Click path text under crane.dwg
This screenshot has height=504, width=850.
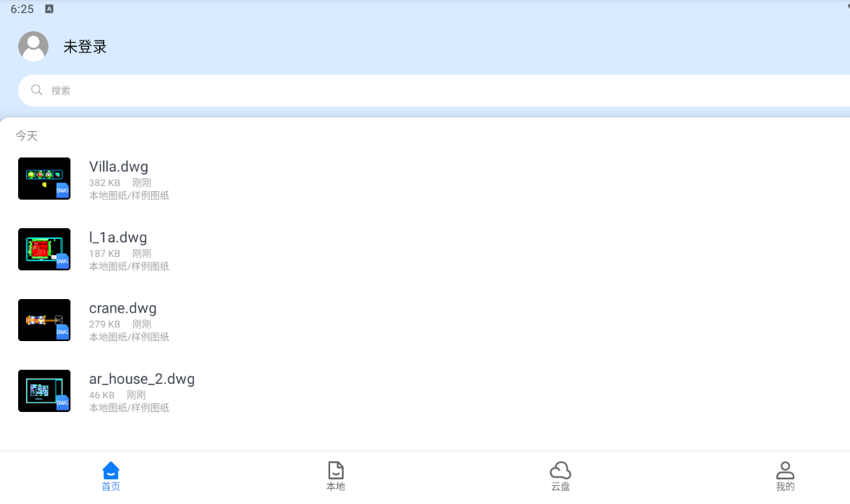click(129, 337)
